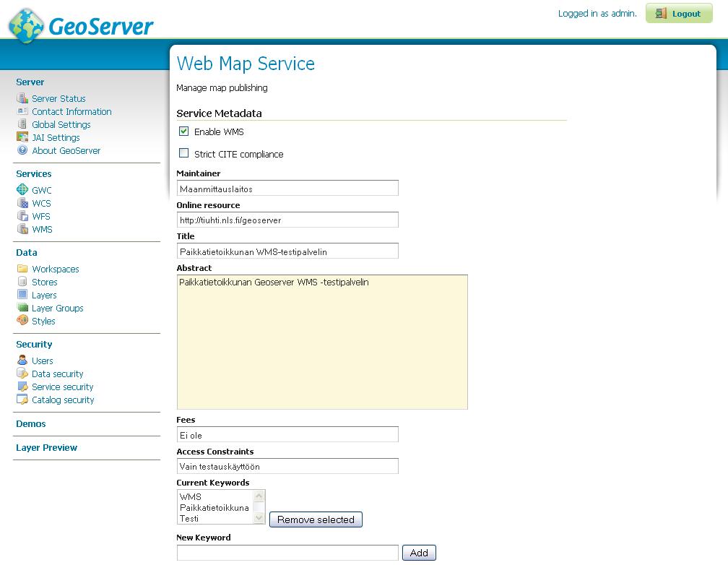This screenshot has height=565, width=728.
Task: Click in the Access Constraints field
Action: tap(287, 466)
